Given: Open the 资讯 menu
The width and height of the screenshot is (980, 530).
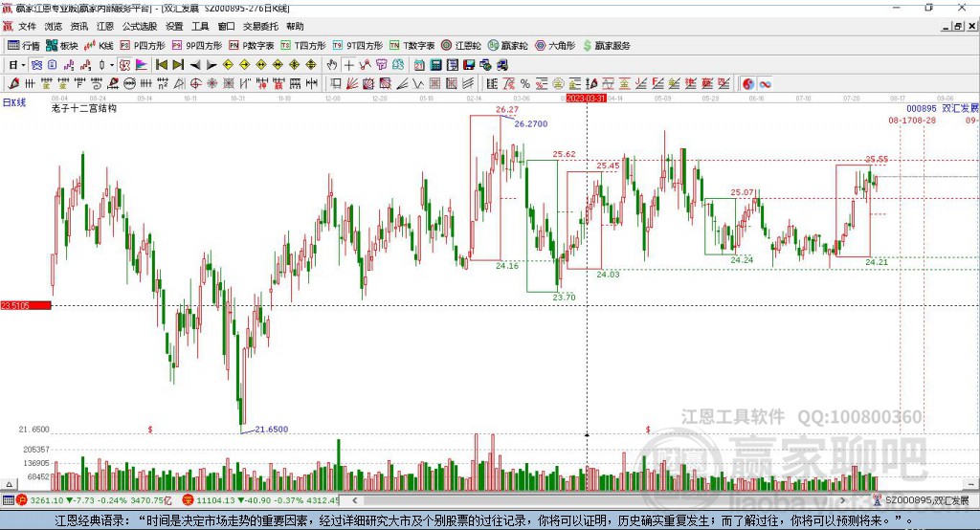Looking at the screenshot, I should pos(78,26).
